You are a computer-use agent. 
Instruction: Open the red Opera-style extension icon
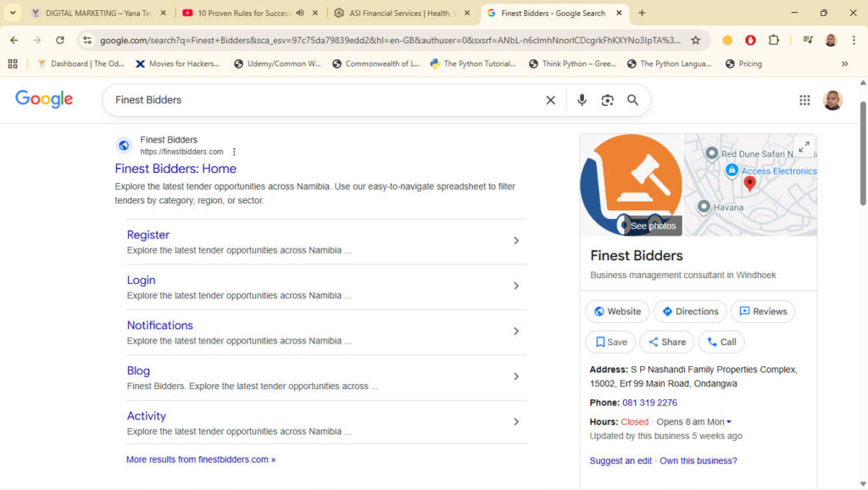click(750, 40)
